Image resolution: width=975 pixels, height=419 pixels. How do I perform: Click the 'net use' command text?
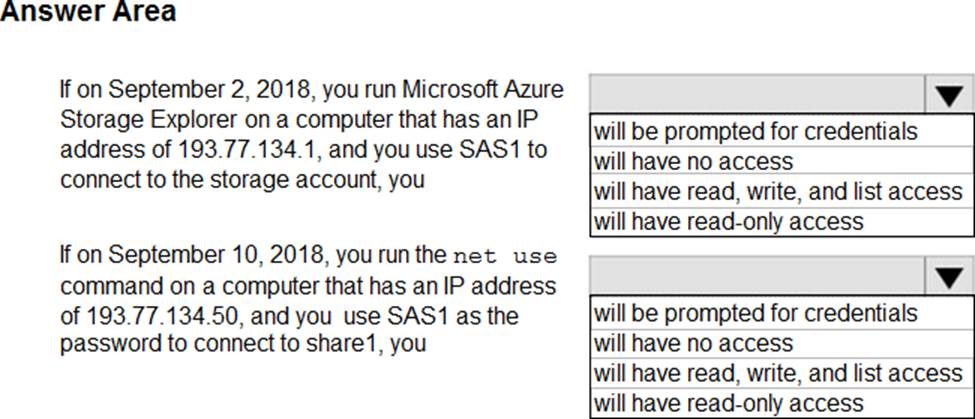pyautogui.click(x=506, y=256)
